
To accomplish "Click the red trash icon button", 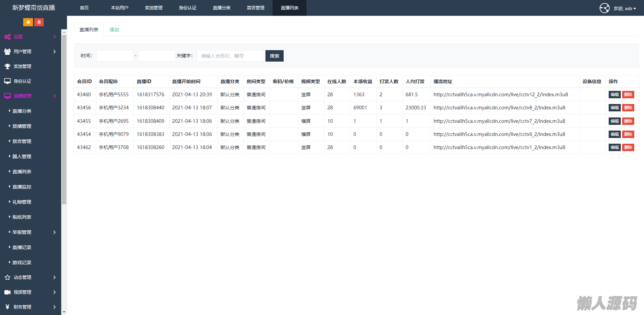I will (x=39, y=22).
